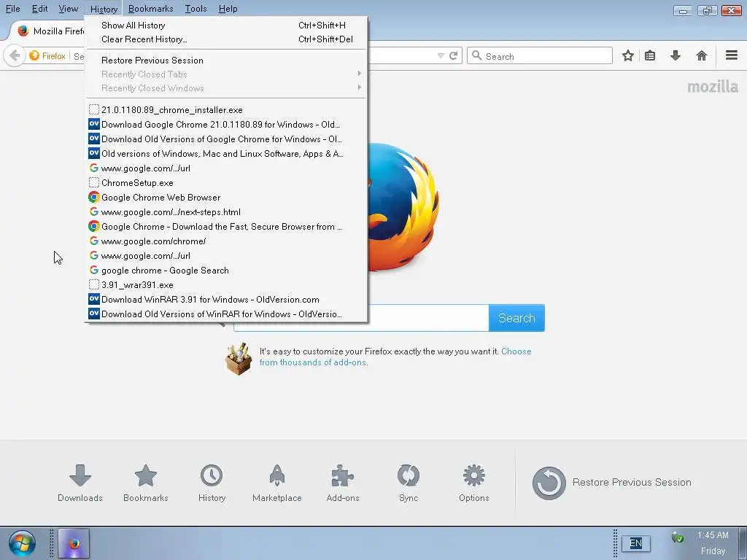This screenshot has height=560, width=747.
Task: Open Old versions of Windows, Mac and Linux Software entry
Action: [x=226, y=154]
